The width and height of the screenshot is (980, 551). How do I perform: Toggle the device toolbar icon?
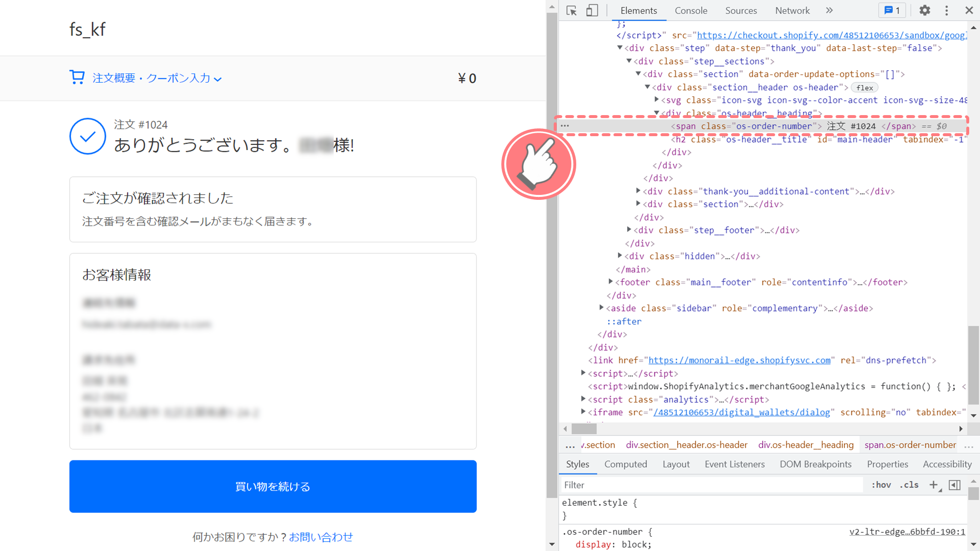(x=592, y=10)
